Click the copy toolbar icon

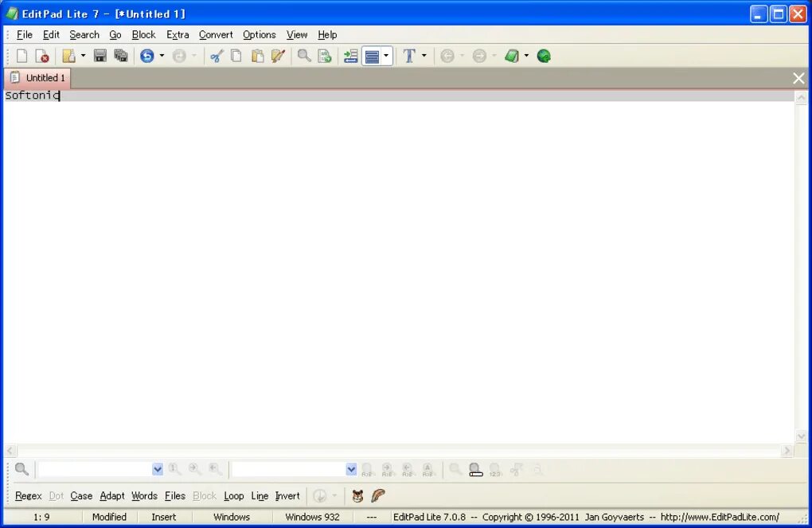[x=236, y=55]
